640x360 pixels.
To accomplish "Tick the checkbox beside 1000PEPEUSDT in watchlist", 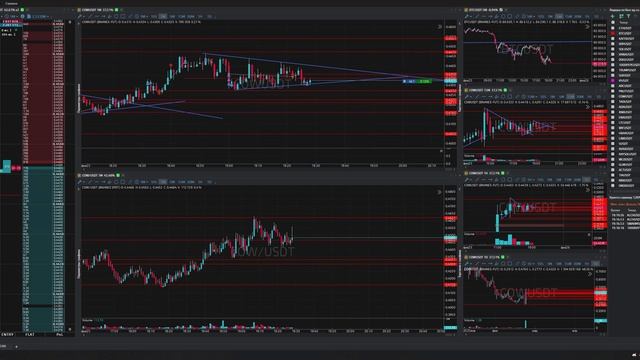I will (x=613, y=65).
